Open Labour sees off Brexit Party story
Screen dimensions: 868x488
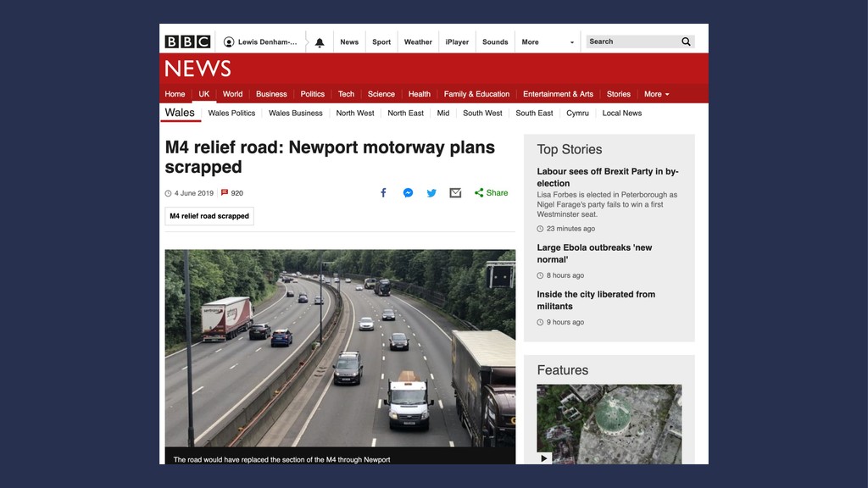pos(607,177)
